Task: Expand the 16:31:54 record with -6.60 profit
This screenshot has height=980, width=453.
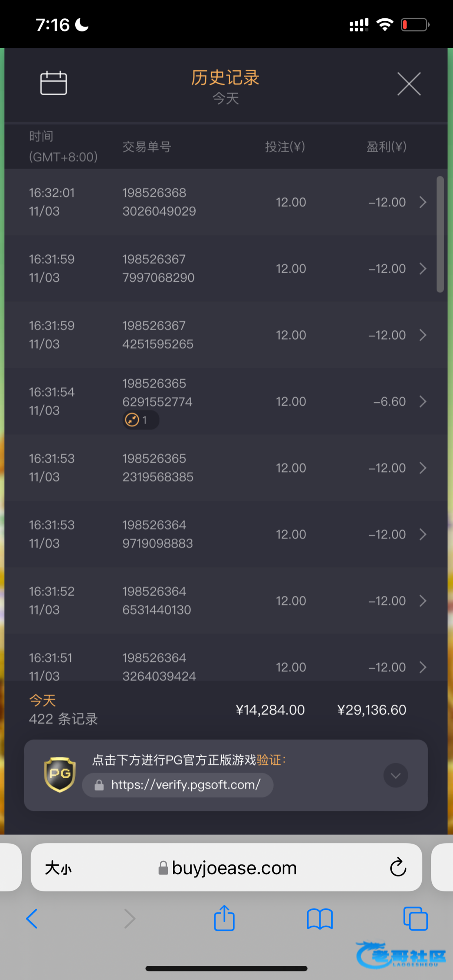Action: click(423, 401)
